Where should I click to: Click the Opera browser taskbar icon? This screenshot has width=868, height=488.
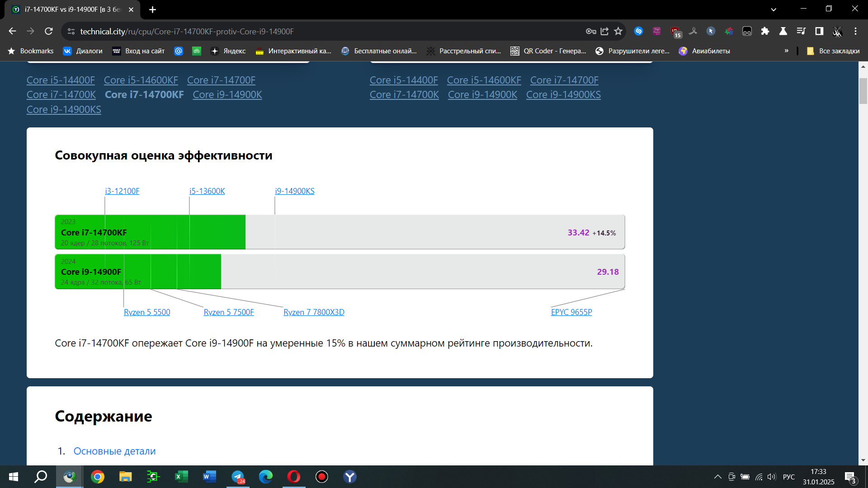pyautogui.click(x=294, y=477)
